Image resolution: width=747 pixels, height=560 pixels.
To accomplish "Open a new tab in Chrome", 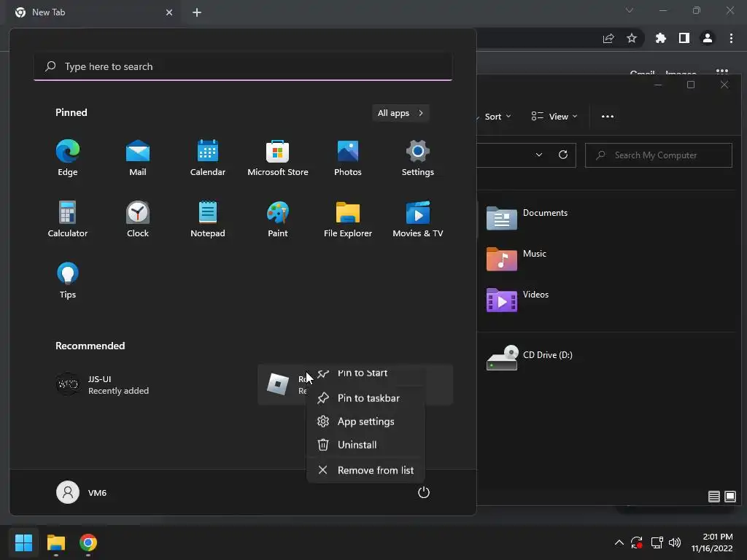I will pos(197,12).
